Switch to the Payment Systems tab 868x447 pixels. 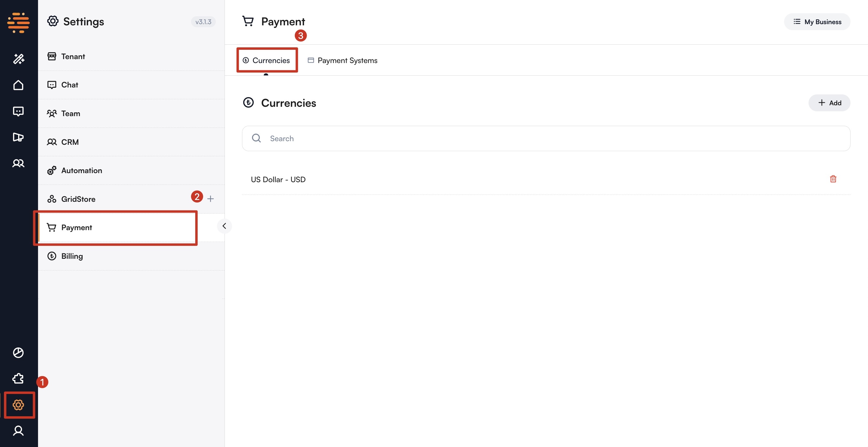pyautogui.click(x=343, y=61)
